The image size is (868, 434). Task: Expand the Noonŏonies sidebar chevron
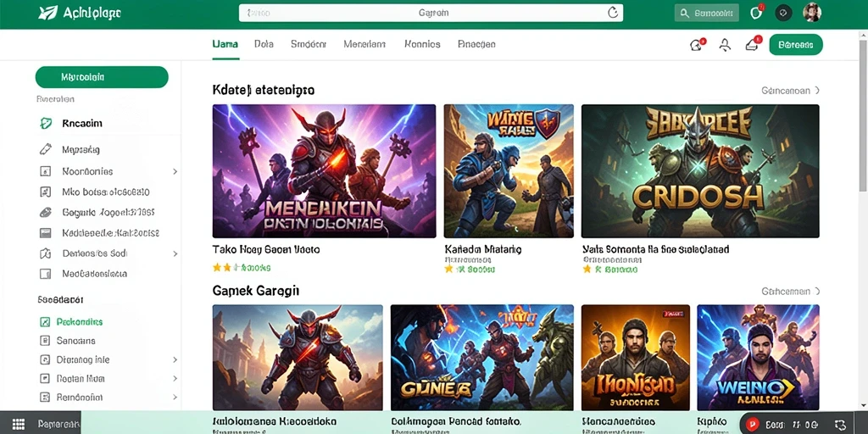point(175,171)
